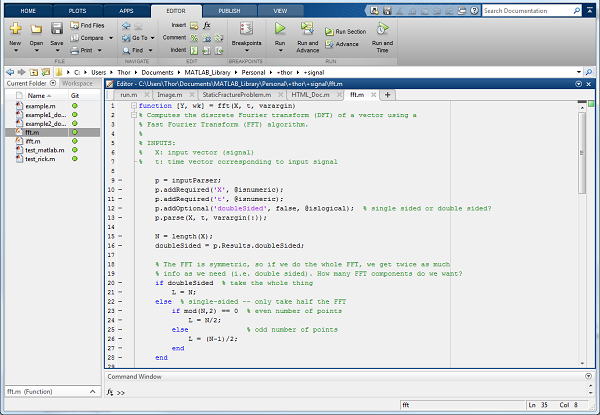Close the Image.m editor tab

pyautogui.click(x=192, y=94)
